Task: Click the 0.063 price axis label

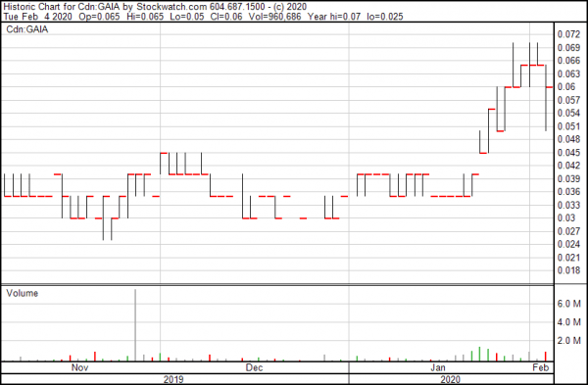Action: [568, 73]
